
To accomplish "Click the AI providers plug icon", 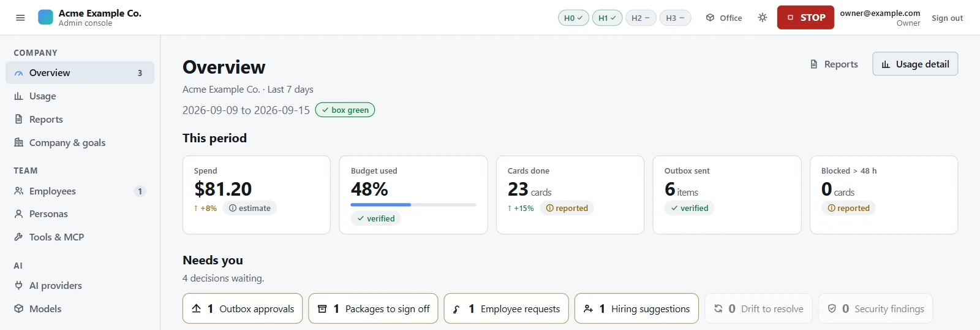I will click(x=19, y=285).
